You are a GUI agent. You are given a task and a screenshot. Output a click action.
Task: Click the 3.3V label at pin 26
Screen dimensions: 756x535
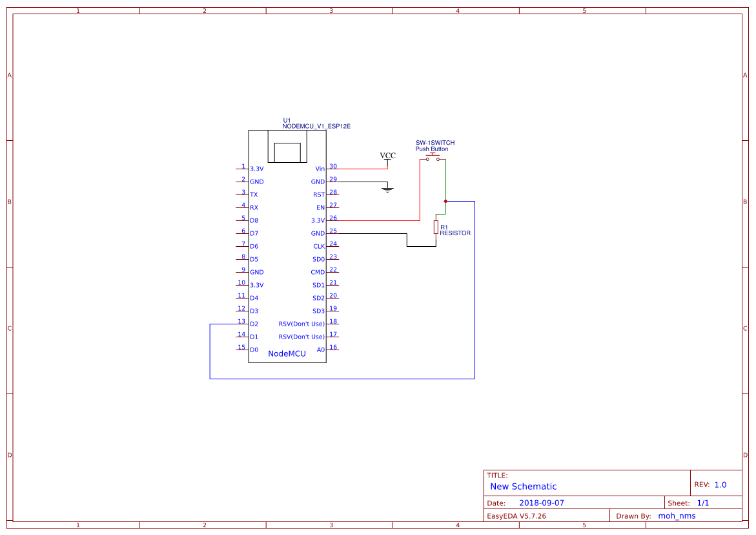(318, 221)
